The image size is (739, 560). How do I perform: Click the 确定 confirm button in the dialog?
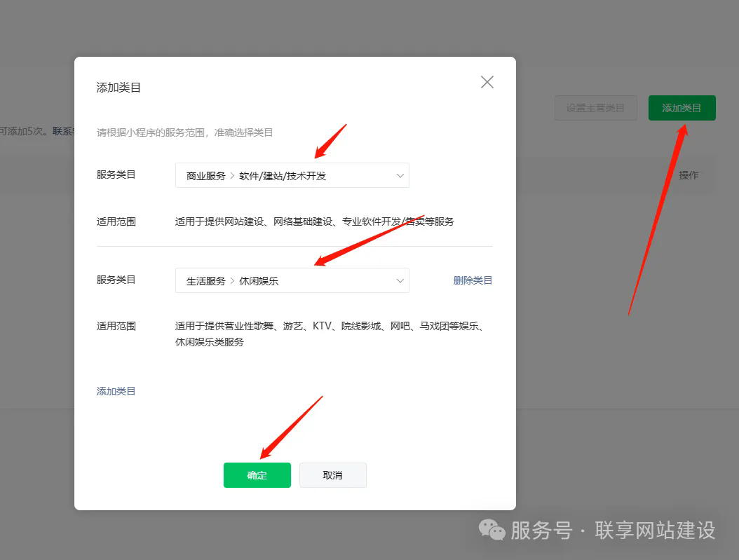(x=257, y=474)
